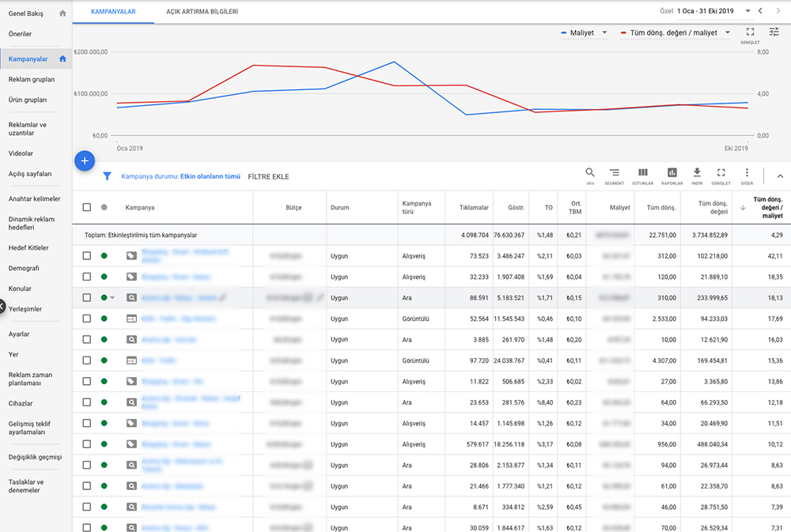Sort by the Bütçe column header
The image size is (791, 532).
pos(293,207)
